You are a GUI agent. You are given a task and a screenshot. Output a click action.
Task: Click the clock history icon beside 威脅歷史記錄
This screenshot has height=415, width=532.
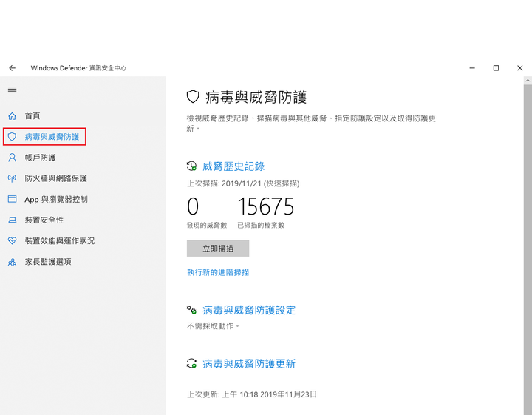click(191, 166)
